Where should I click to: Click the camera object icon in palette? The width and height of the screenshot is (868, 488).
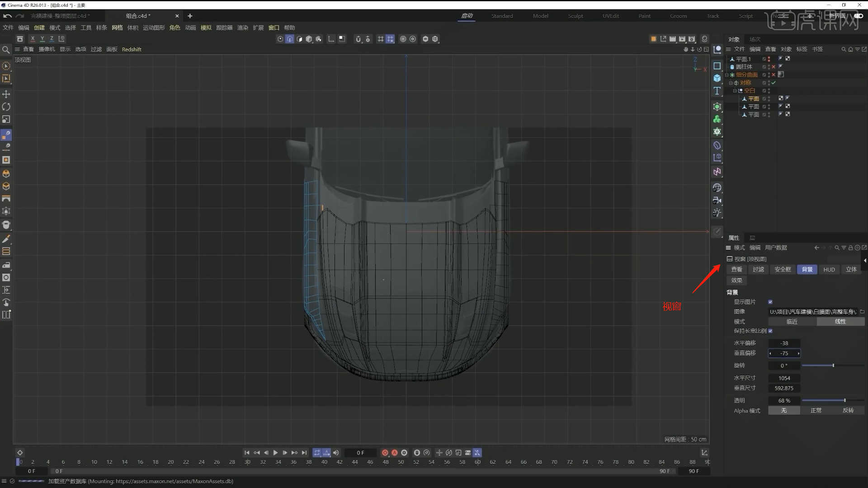pyautogui.click(x=717, y=200)
